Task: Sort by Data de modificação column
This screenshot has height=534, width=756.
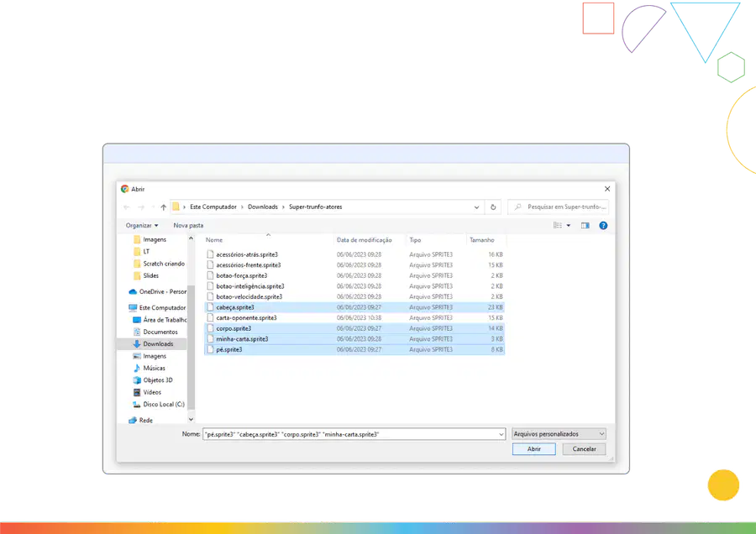Action: (x=364, y=240)
